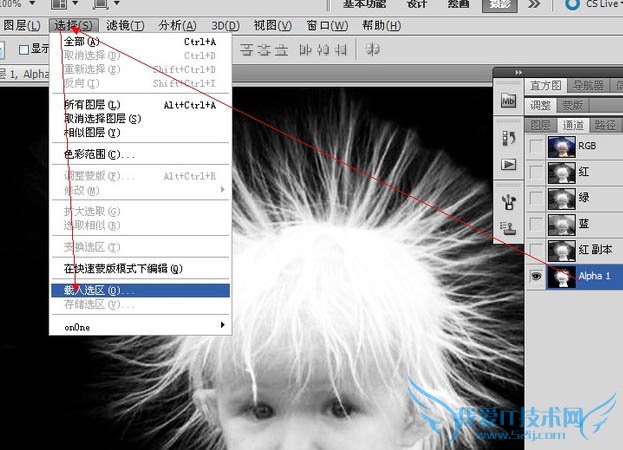Switch to the 图层 panel tab
This screenshot has width=623, height=450.
[x=540, y=125]
